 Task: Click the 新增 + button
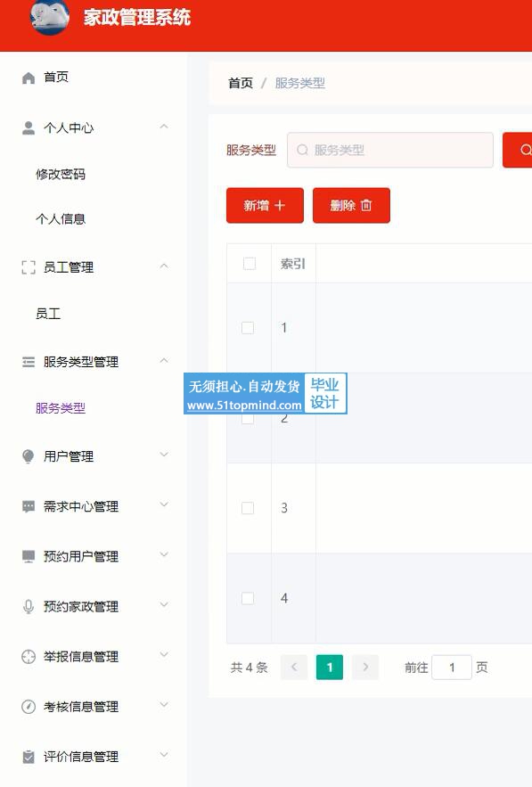(x=265, y=205)
